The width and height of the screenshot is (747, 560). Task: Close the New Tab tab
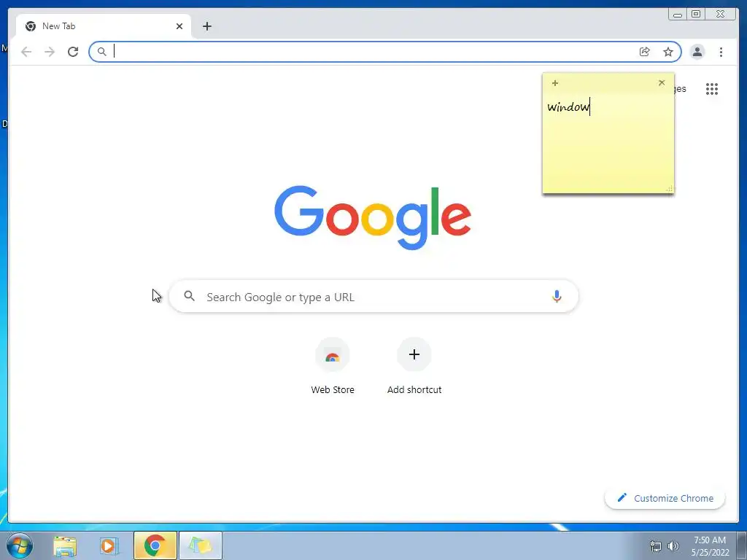click(x=179, y=26)
